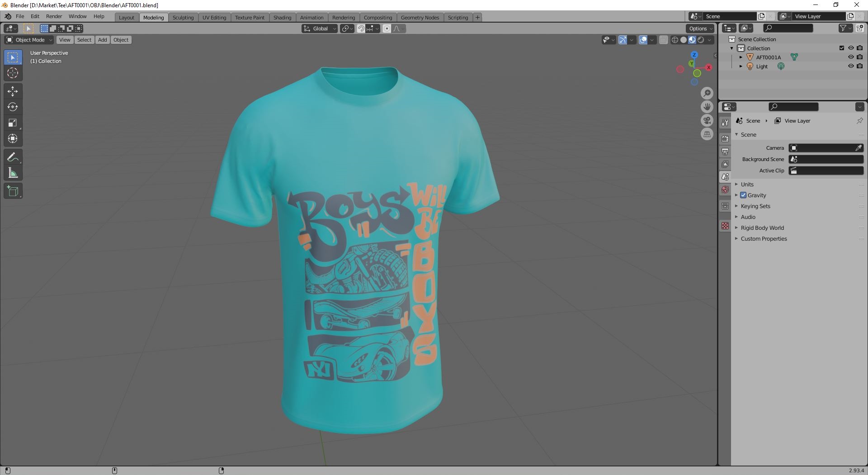Viewport: 868px width, 475px height.
Task: Click the new collection icon in outliner
Action: (859, 28)
